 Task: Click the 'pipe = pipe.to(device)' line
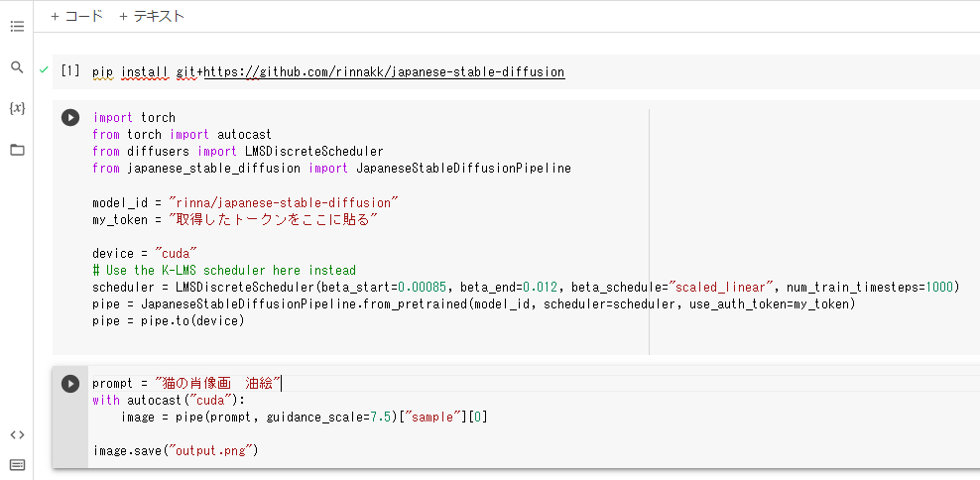tap(168, 320)
